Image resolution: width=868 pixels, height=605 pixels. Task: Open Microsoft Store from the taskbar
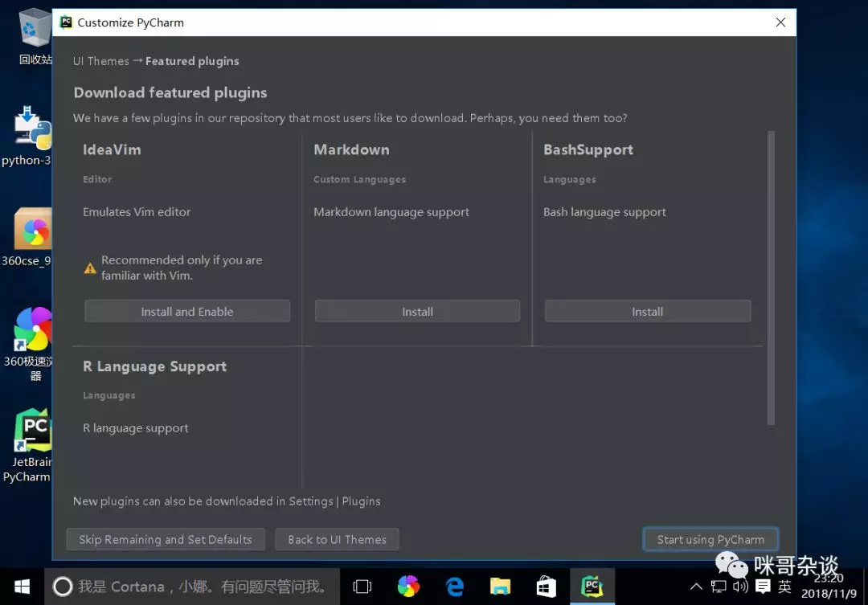pos(546,587)
